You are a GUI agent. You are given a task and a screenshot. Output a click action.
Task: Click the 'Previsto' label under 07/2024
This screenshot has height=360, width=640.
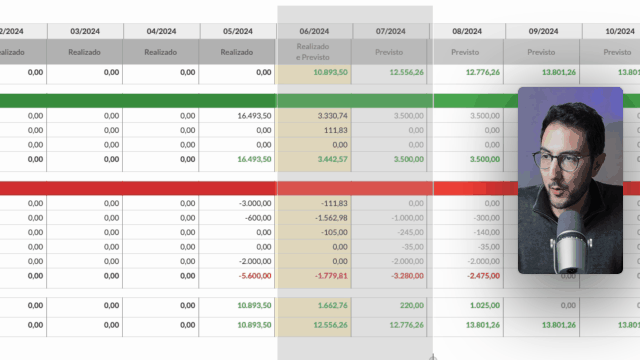click(389, 52)
